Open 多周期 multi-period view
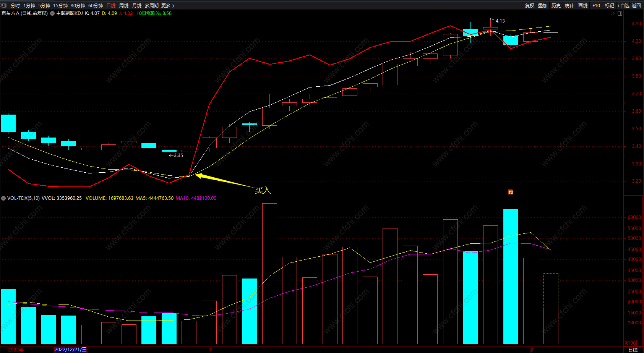The height and width of the screenshot is (353, 644). (x=151, y=5)
